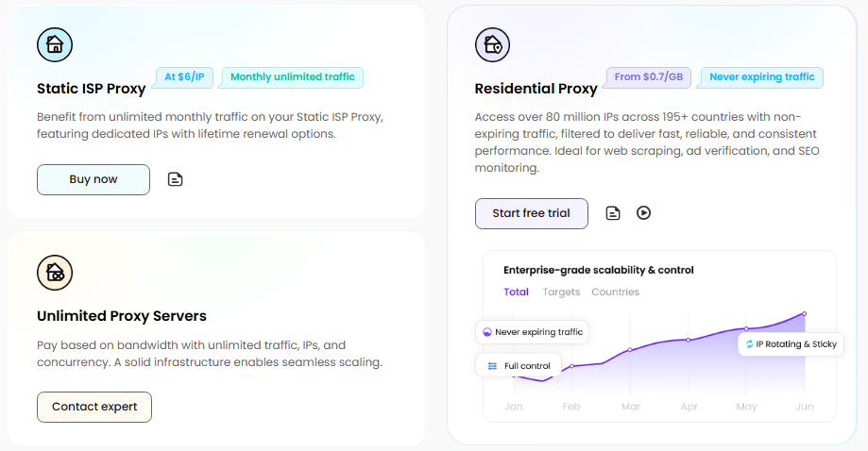
Task: Play the Residential Proxy video
Action: coord(643,213)
